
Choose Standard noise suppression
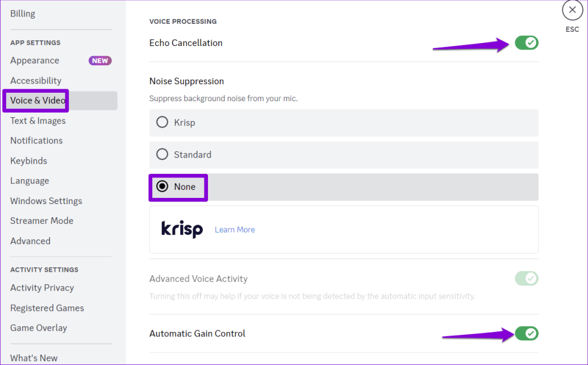point(162,154)
